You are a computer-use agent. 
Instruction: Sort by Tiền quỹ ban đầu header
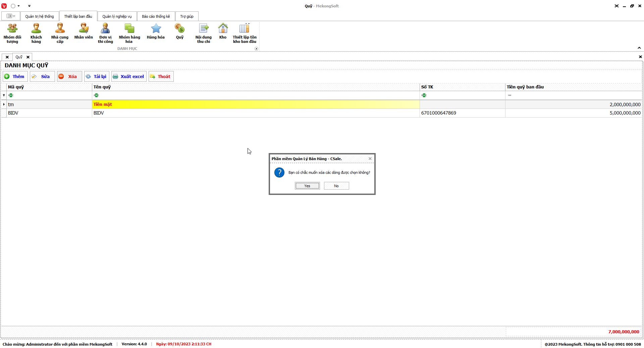[x=574, y=87]
